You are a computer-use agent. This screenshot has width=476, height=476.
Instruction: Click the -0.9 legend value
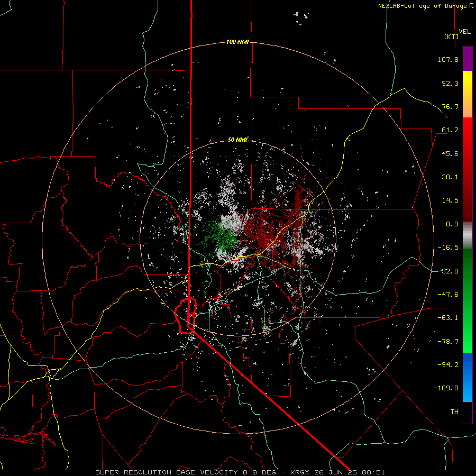[450, 224]
